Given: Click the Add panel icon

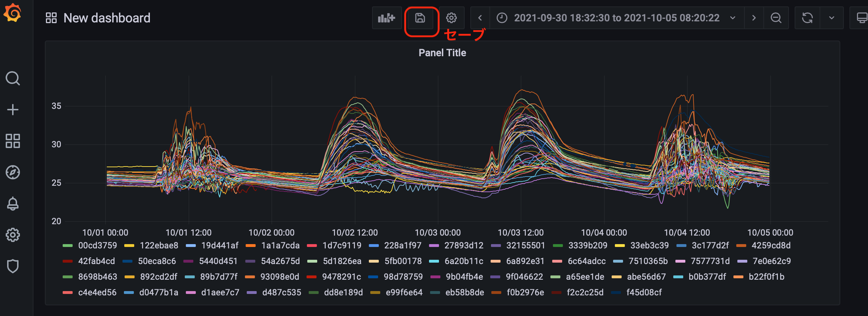Looking at the screenshot, I should (387, 18).
